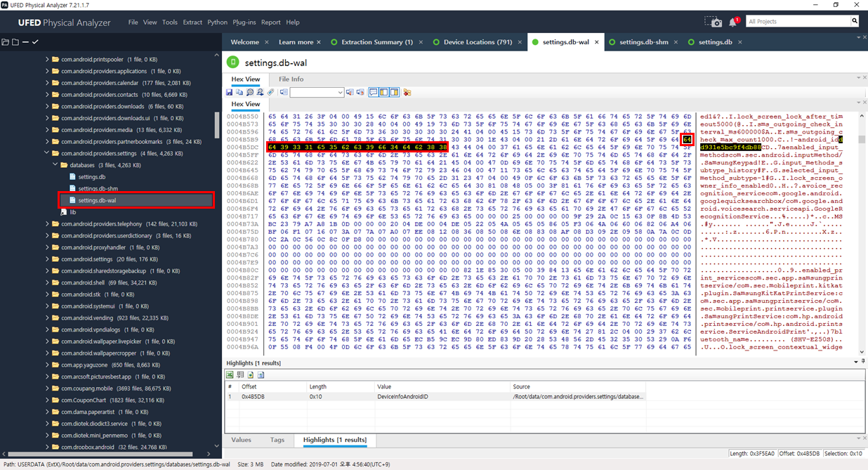This screenshot has height=470, width=868.
Task: Expand the com.coupang.mobile folder
Action: (x=47, y=389)
